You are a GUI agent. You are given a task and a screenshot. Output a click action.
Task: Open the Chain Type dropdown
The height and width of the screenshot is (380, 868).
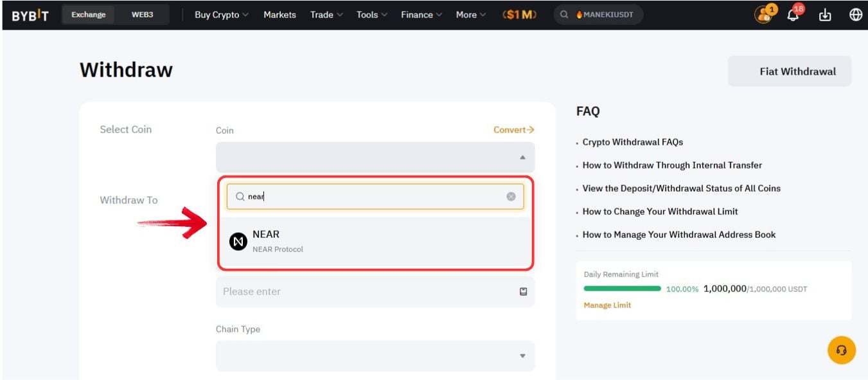click(x=375, y=356)
